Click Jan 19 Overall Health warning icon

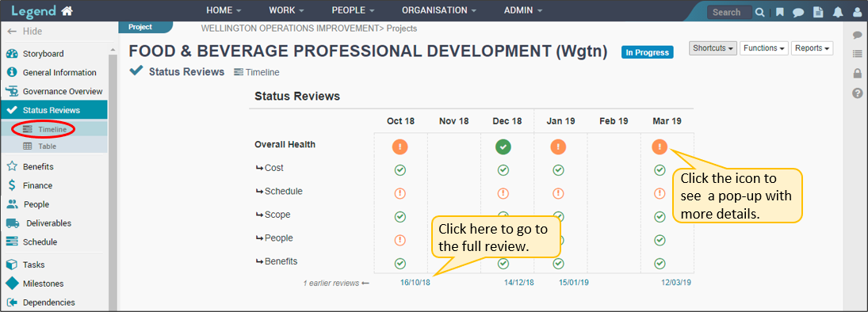[x=559, y=146]
